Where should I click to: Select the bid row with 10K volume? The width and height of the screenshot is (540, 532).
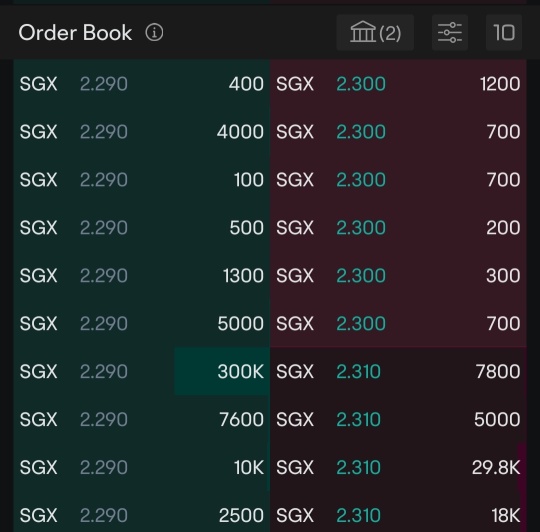[142, 467]
